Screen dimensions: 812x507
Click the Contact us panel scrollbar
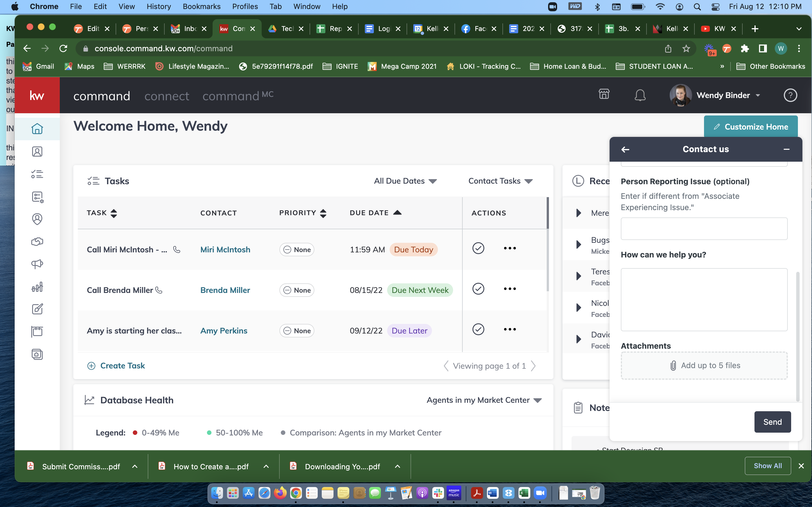[x=798, y=337]
